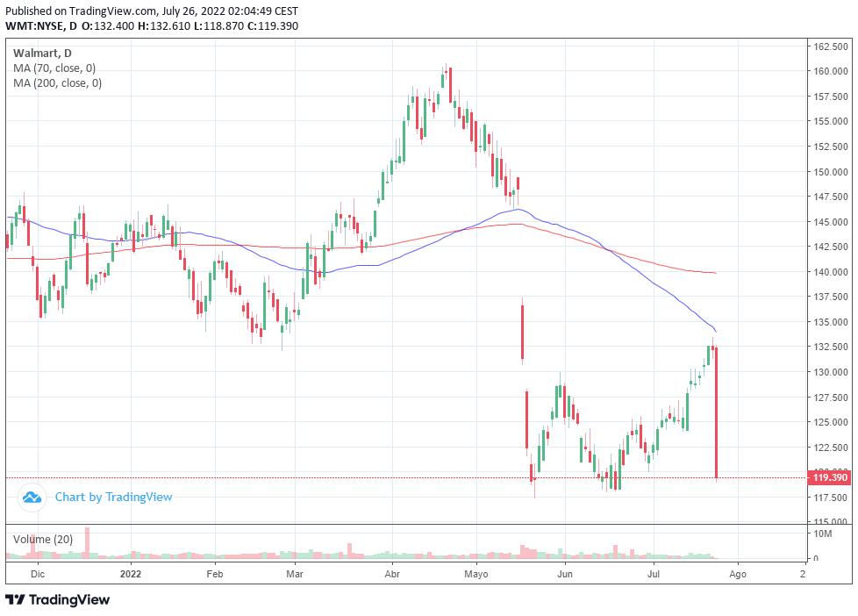Viewport: 858px width, 616px height.
Task: Click the 130.000 price axis label
Action: (x=831, y=372)
